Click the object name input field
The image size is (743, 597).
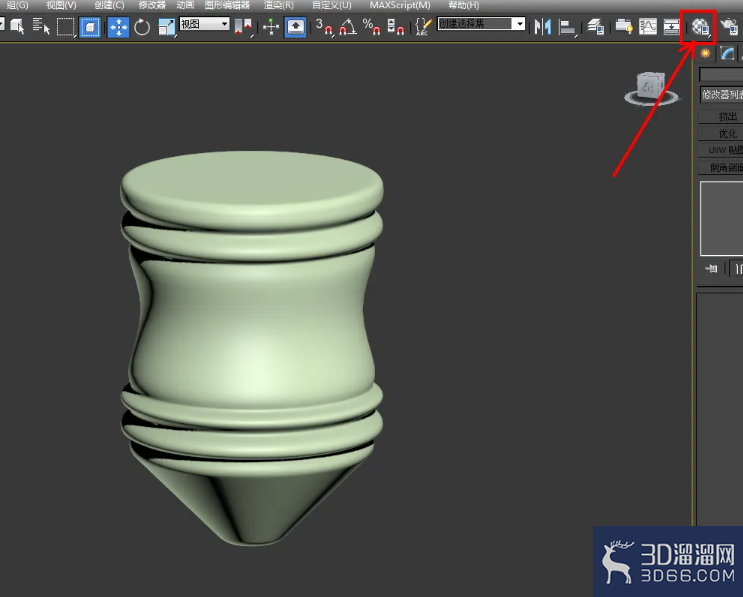coord(721,75)
